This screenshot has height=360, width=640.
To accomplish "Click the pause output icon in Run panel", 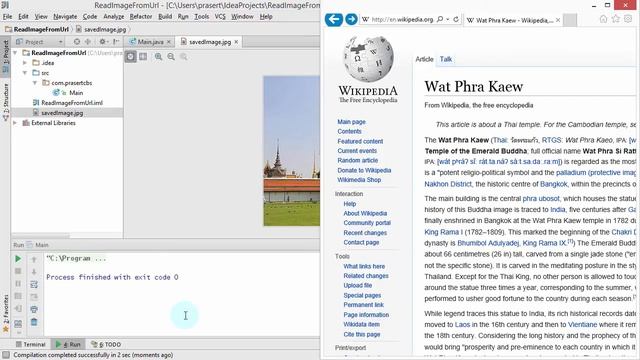I will coord(18,284).
